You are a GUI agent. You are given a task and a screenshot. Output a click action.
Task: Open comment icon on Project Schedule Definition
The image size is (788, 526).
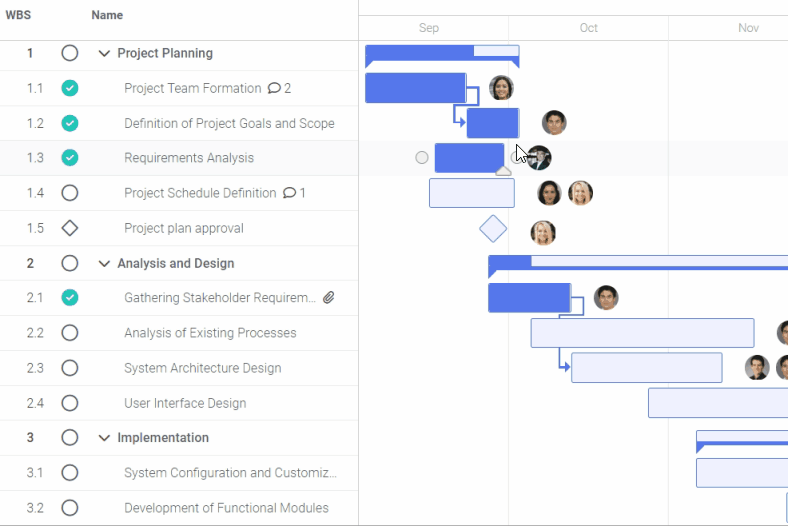(289, 193)
